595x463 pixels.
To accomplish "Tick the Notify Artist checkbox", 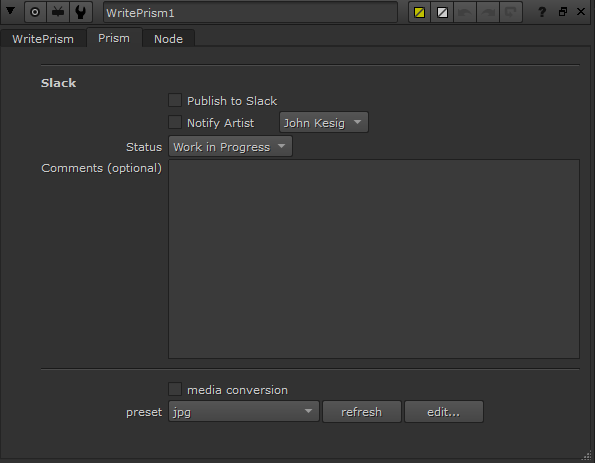I will point(175,122).
